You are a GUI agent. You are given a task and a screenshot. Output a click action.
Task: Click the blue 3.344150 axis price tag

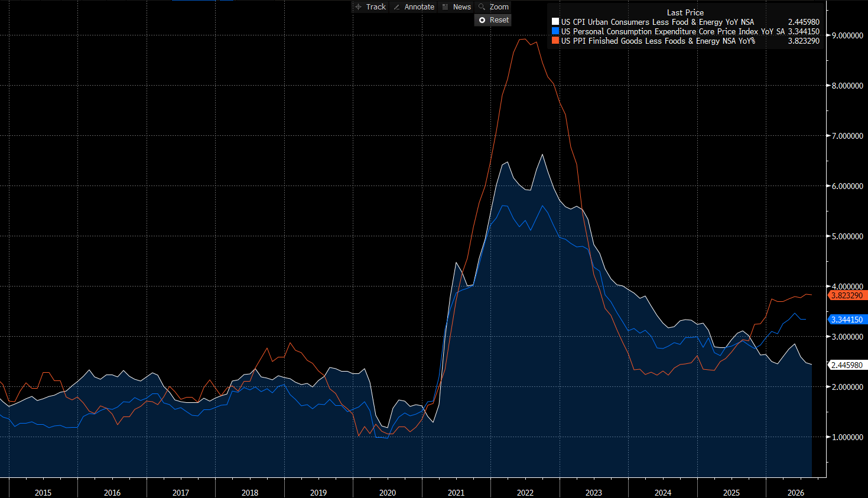[x=847, y=320]
